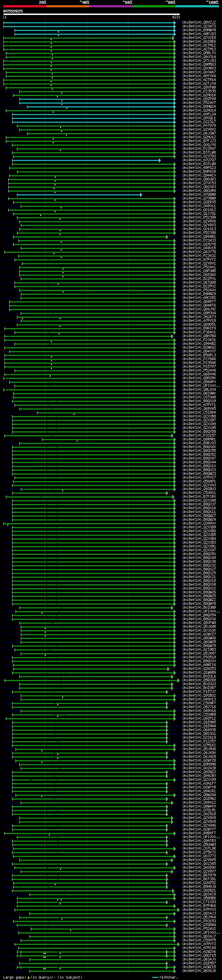Click hit label UniRef100_P52401
The image size is (222, 980).
[199, 267]
